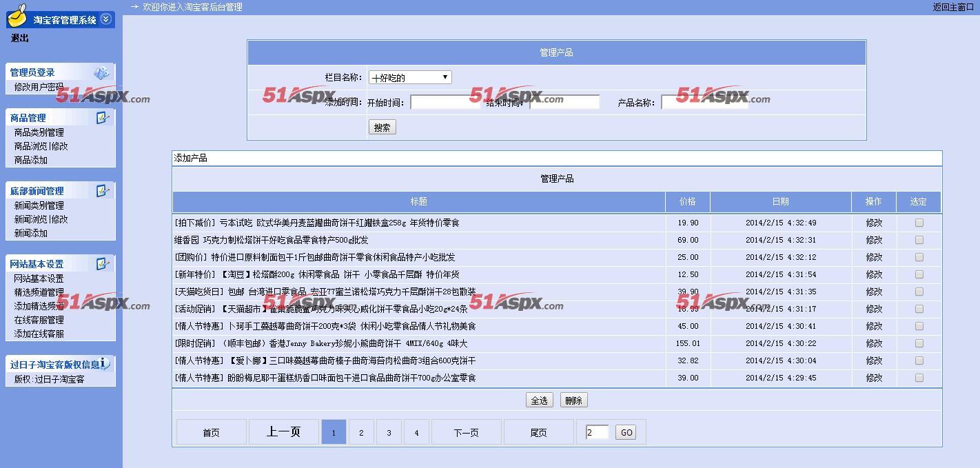Click 修改 for the 69.00 product
The width and height of the screenshot is (980, 468).
click(x=874, y=240)
